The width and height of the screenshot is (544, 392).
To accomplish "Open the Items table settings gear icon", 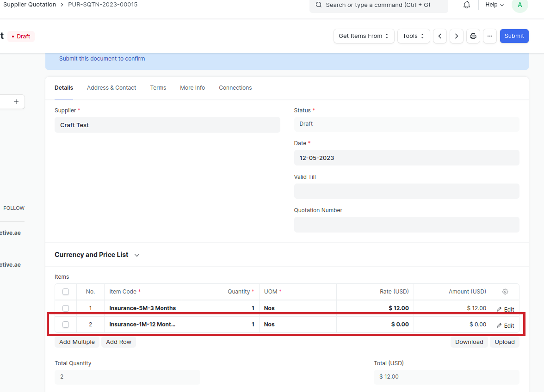I will 505,292.
